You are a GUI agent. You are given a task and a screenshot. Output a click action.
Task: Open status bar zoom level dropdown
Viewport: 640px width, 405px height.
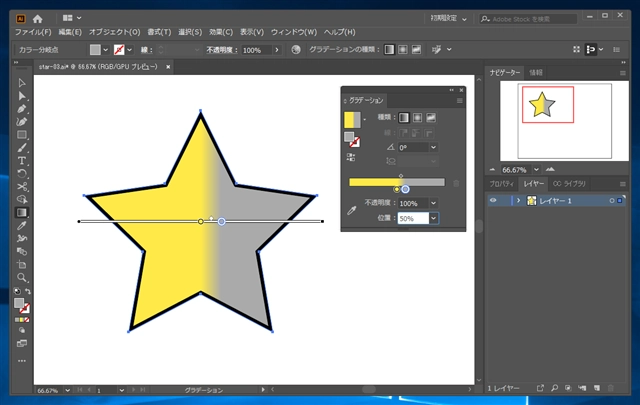point(67,390)
